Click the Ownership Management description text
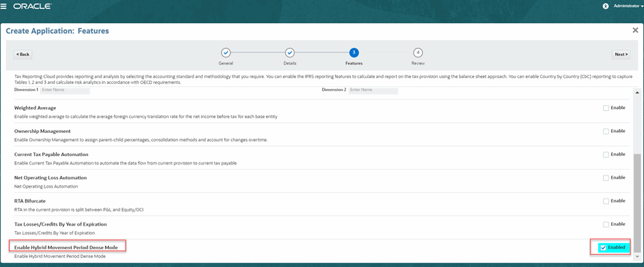Screen dimensions: 644x267 pos(141,141)
